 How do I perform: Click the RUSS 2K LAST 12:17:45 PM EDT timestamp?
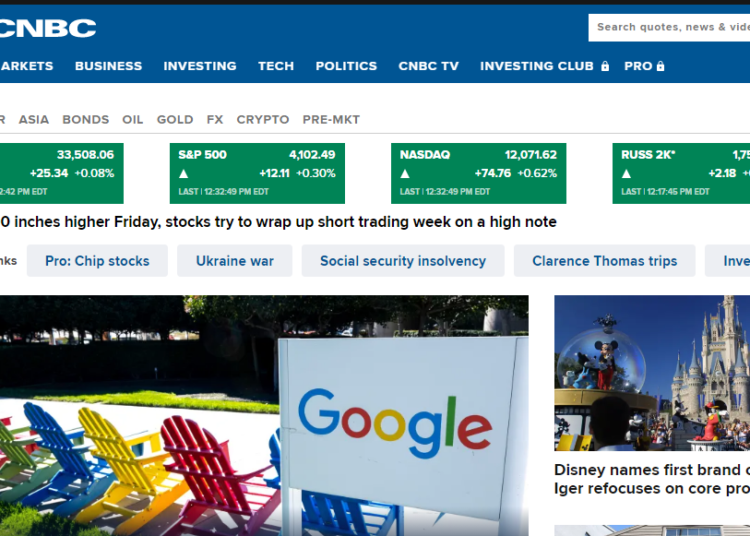click(665, 192)
